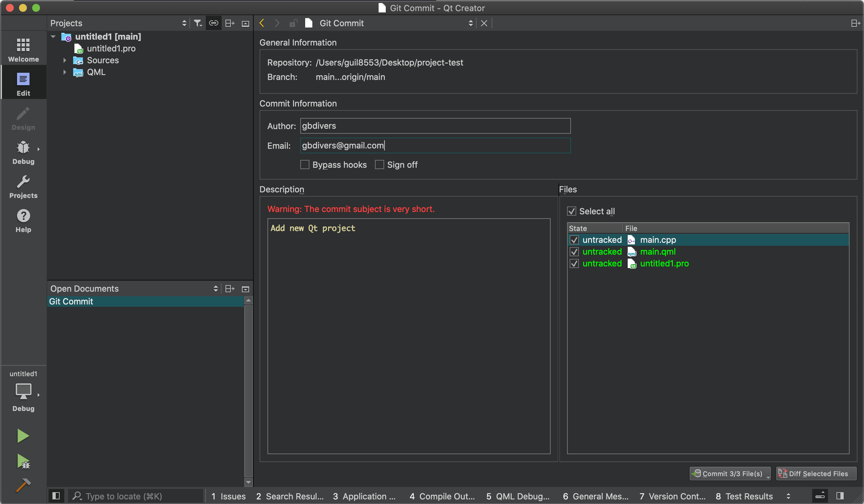
Task: Select untitled1.pro in the project tree
Action: pyautogui.click(x=111, y=48)
